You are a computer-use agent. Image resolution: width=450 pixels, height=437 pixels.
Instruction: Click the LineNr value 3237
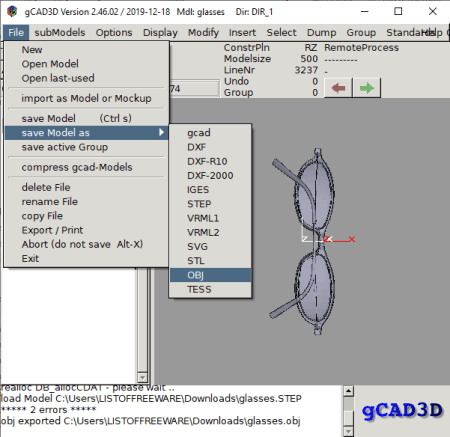306,70
